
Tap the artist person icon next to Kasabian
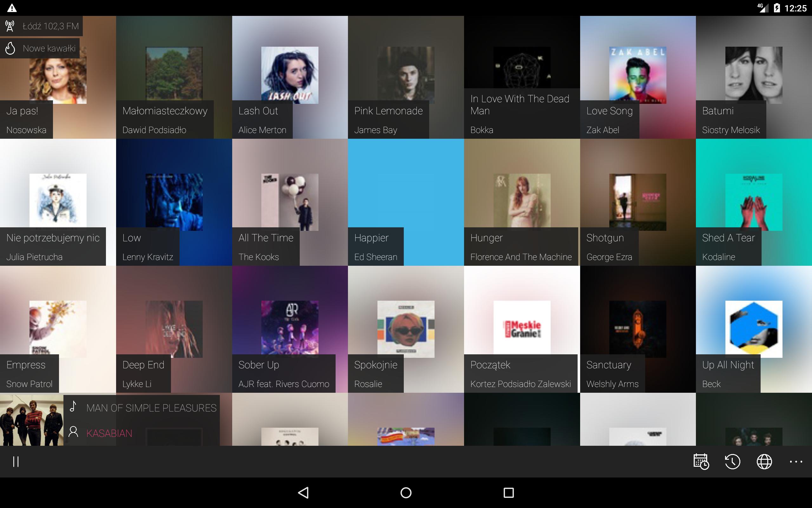(73, 432)
